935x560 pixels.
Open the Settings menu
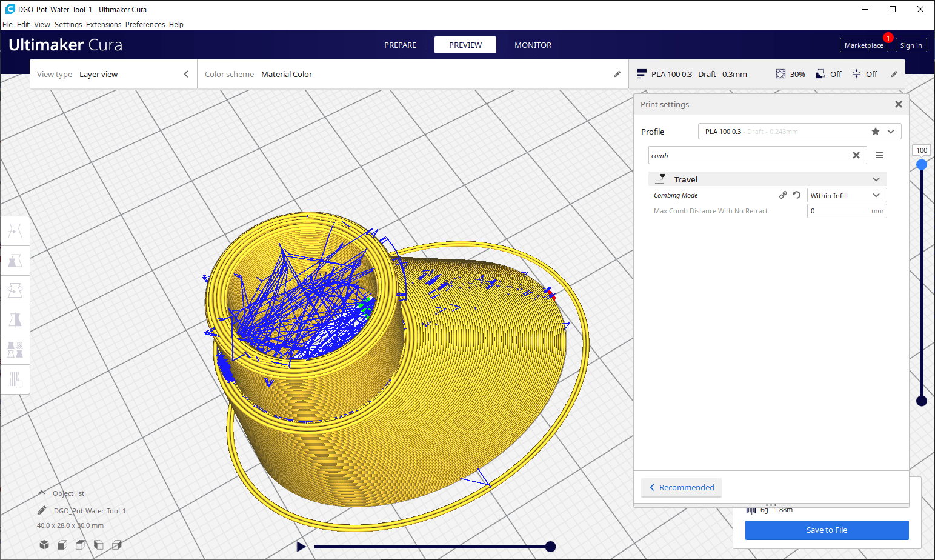pyautogui.click(x=68, y=25)
